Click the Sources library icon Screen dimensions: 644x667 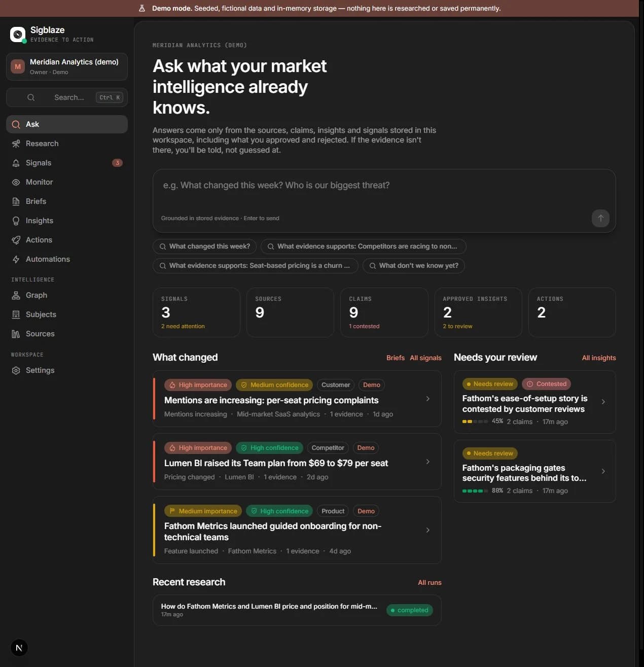[16, 334]
